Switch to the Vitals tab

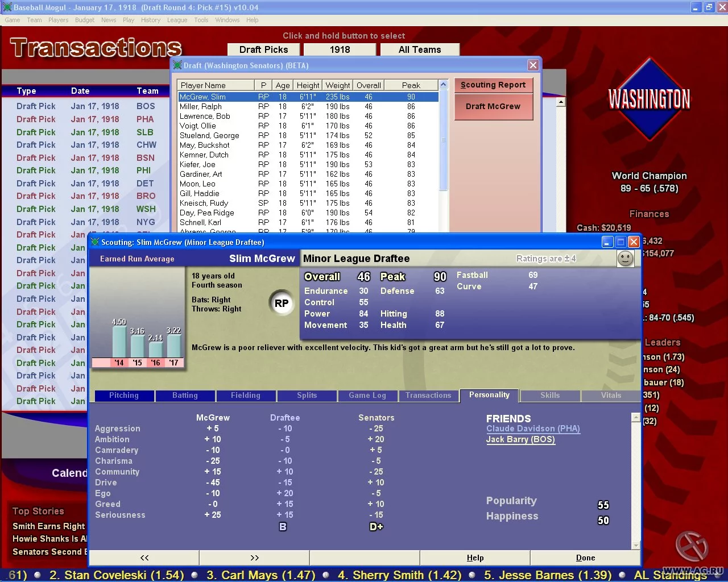(611, 396)
